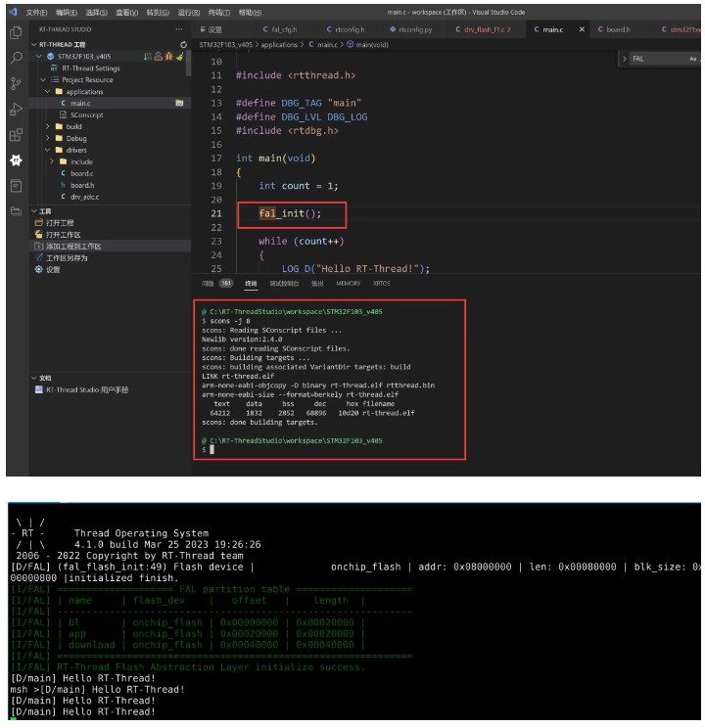This screenshot has height=728, width=705.
Task: Close the main.c editor tab
Action: click(582, 29)
